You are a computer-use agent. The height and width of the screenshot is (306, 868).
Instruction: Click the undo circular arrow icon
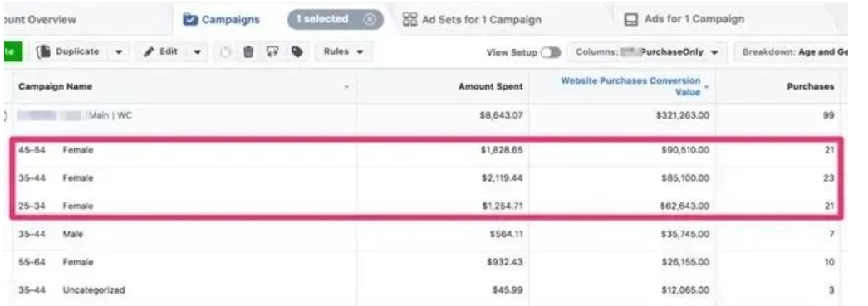[225, 52]
